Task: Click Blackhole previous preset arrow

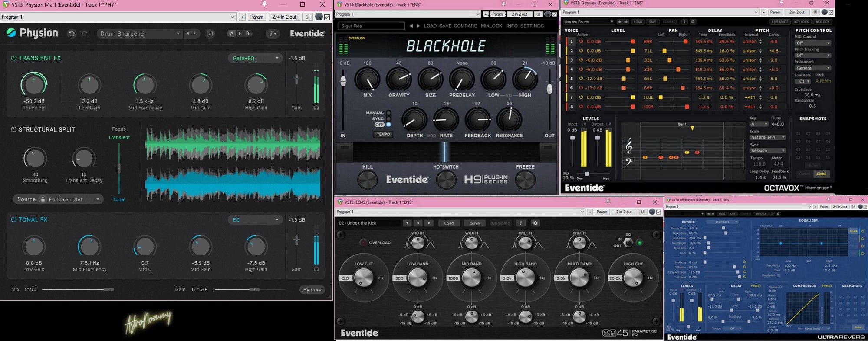Action: pos(411,26)
